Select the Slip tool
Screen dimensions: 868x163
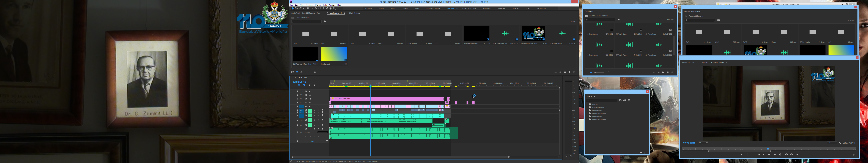pos(319,8)
